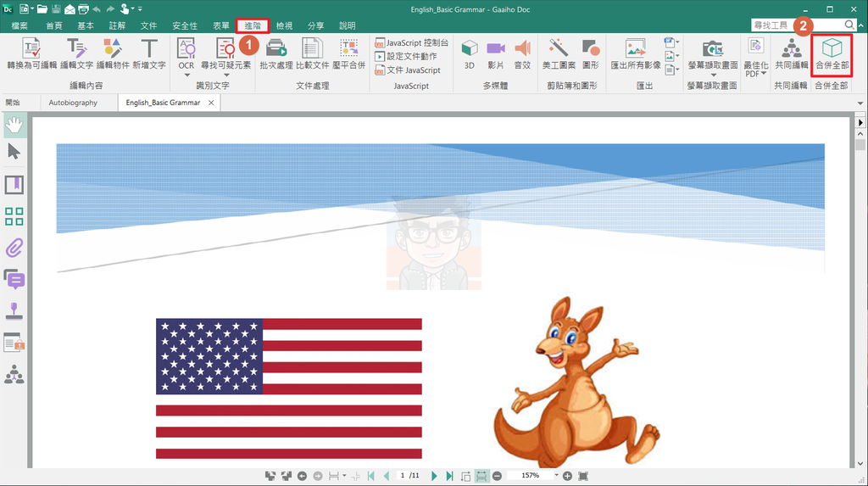The width and height of the screenshot is (868, 486).
Task: Click the 螢幕擷取畫面 screen capture icon
Action: click(x=712, y=50)
